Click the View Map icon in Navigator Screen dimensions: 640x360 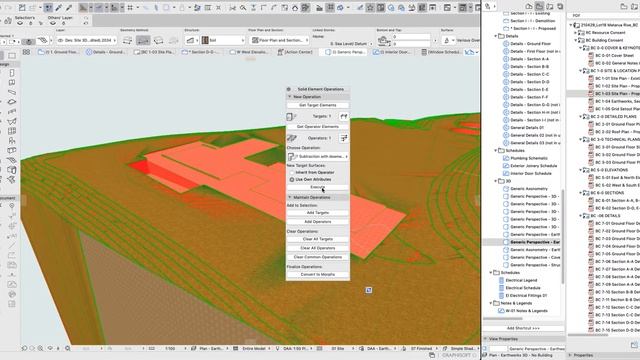click(540, 7)
